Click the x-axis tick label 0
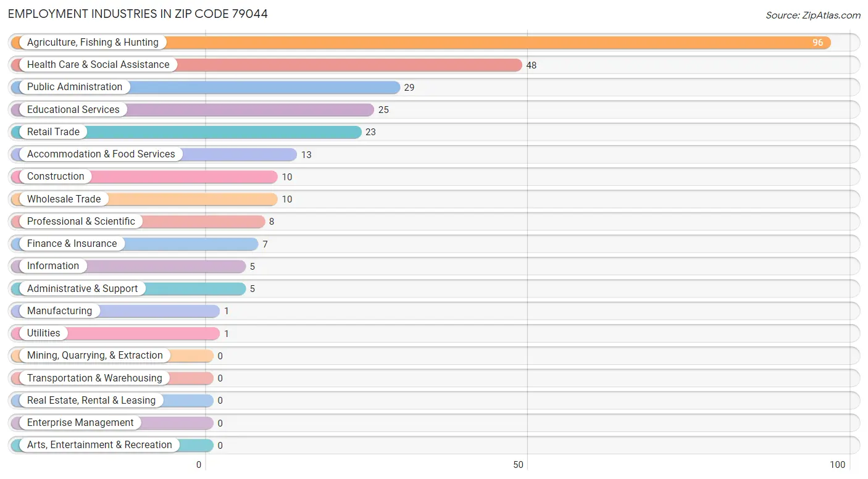Screen dimensions: 868x479 pyautogui.click(x=199, y=465)
